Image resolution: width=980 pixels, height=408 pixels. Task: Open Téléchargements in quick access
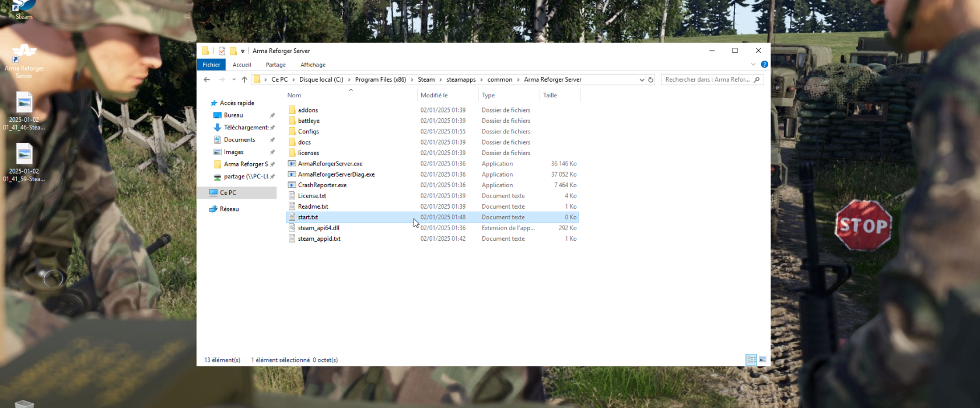pyautogui.click(x=246, y=128)
